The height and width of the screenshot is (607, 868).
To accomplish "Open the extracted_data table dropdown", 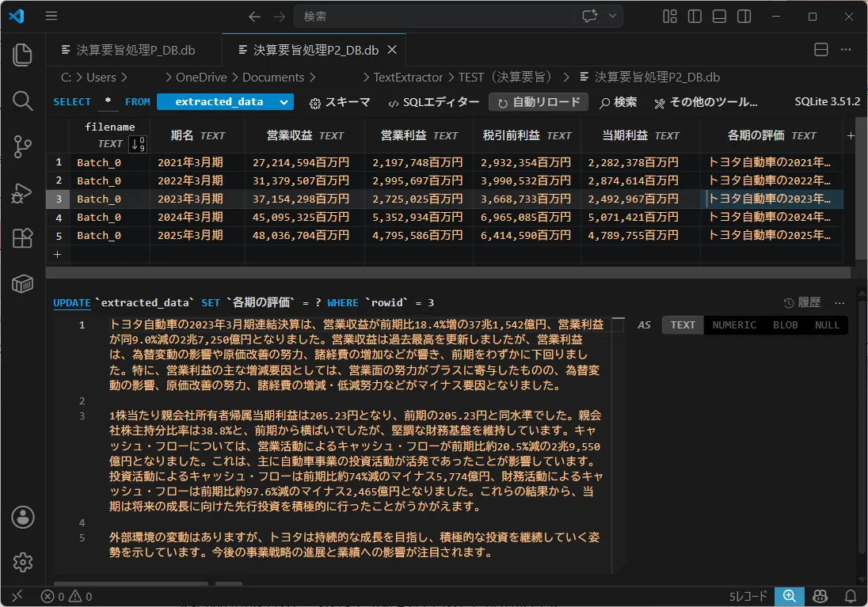I will click(x=225, y=102).
